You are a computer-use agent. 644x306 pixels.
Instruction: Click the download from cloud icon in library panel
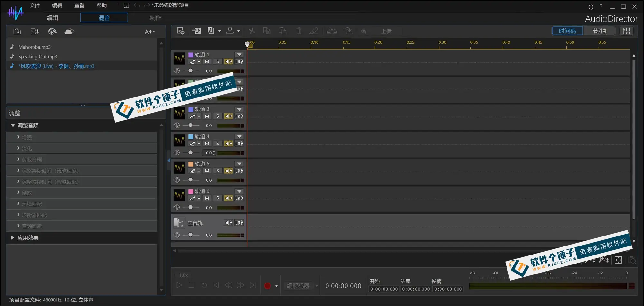69,31
